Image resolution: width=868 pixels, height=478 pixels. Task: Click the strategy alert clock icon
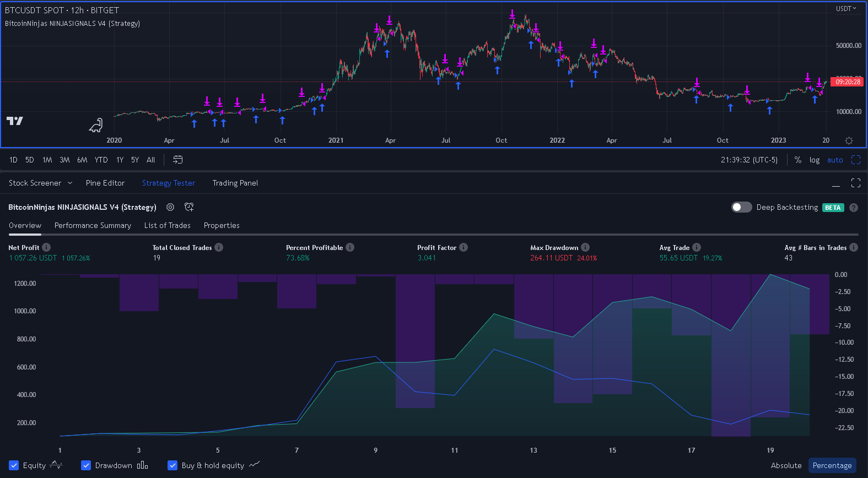[x=189, y=207]
